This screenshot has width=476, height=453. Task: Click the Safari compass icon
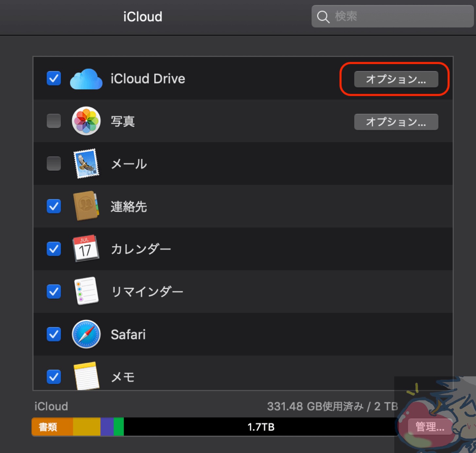tap(86, 334)
